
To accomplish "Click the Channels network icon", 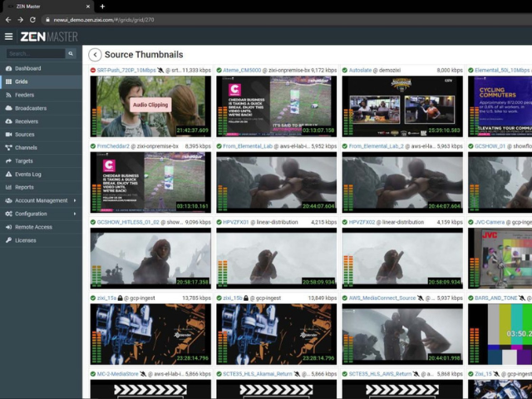I will (x=9, y=148).
